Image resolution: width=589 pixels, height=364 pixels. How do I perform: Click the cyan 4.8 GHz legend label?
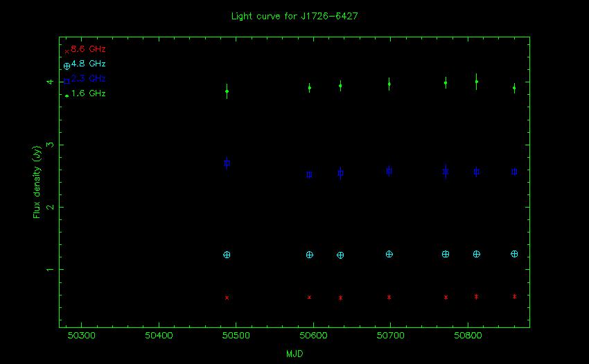88,64
